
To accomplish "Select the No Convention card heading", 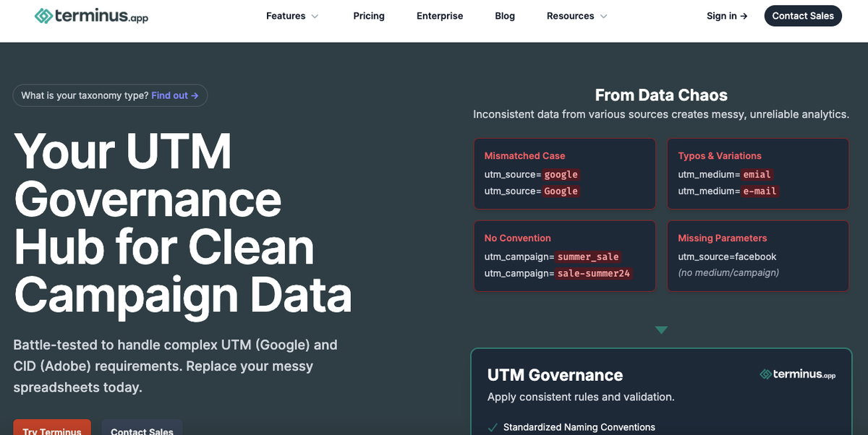I will click(x=517, y=238).
